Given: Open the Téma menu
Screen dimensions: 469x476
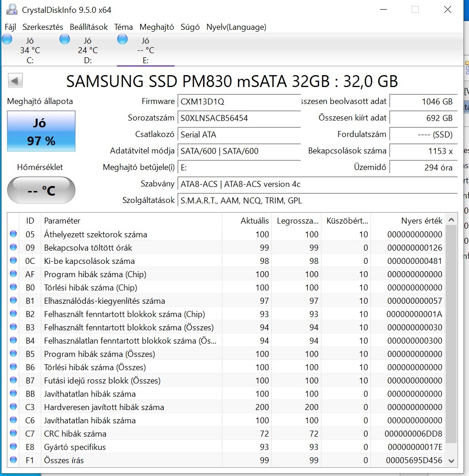Looking at the screenshot, I should click(123, 27).
